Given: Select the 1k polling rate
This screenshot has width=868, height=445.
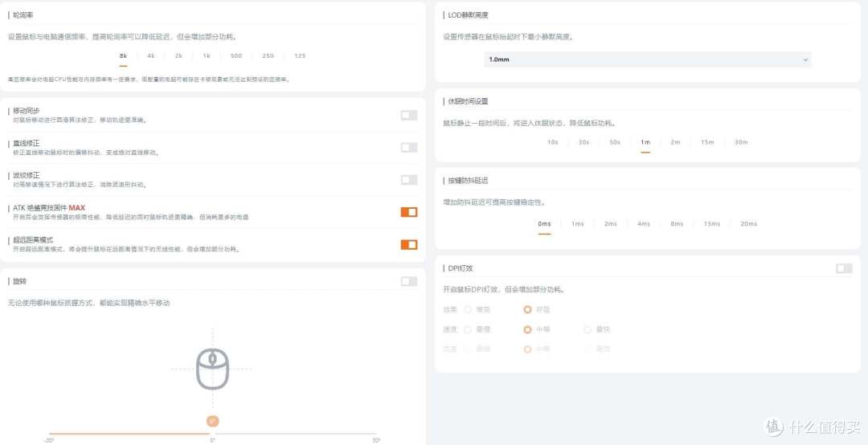Looking at the screenshot, I should click(x=207, y=56).
